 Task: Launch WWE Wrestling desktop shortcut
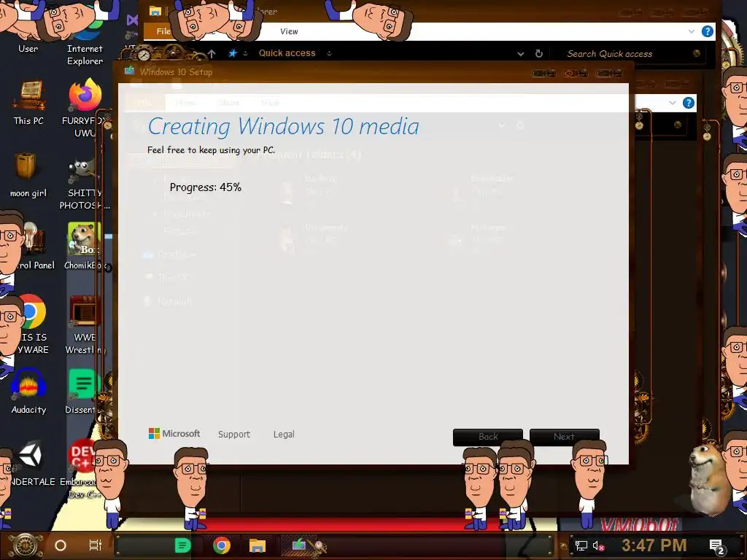(85, 324)
